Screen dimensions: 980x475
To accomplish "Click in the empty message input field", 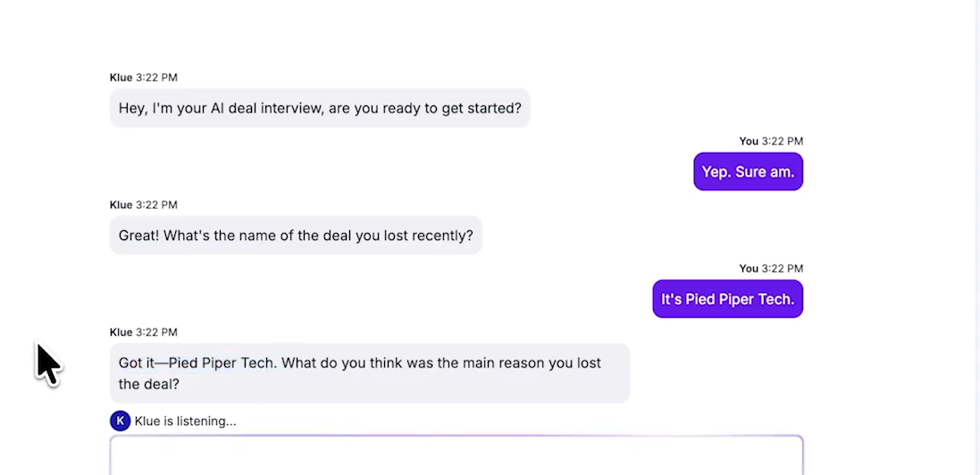I will (x=456, y=455).
